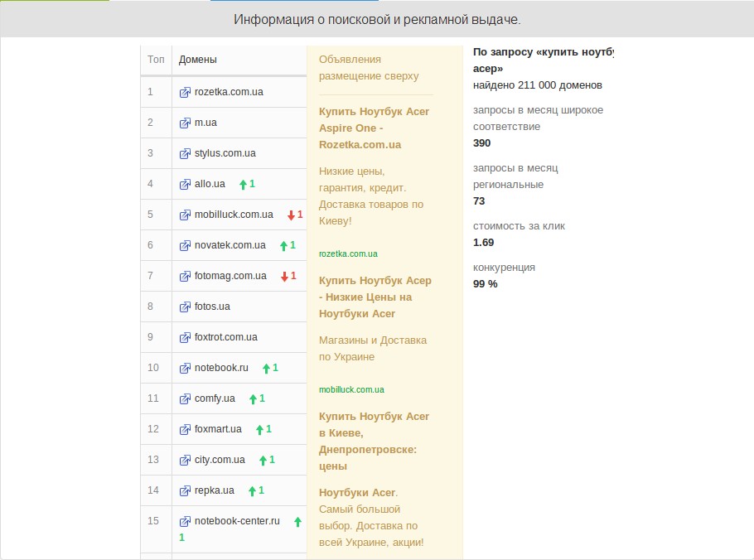Click the Домены column header
754x560 pixels.
(x=198, y=60)
